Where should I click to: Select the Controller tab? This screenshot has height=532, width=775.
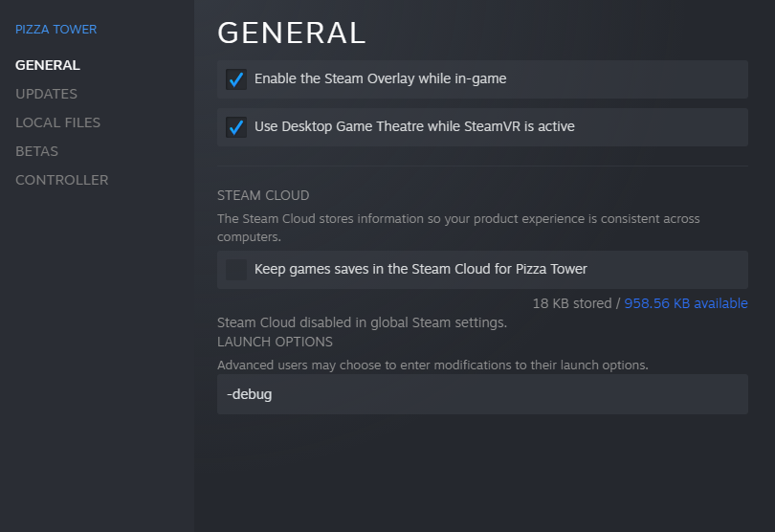[x=61, y=180]
